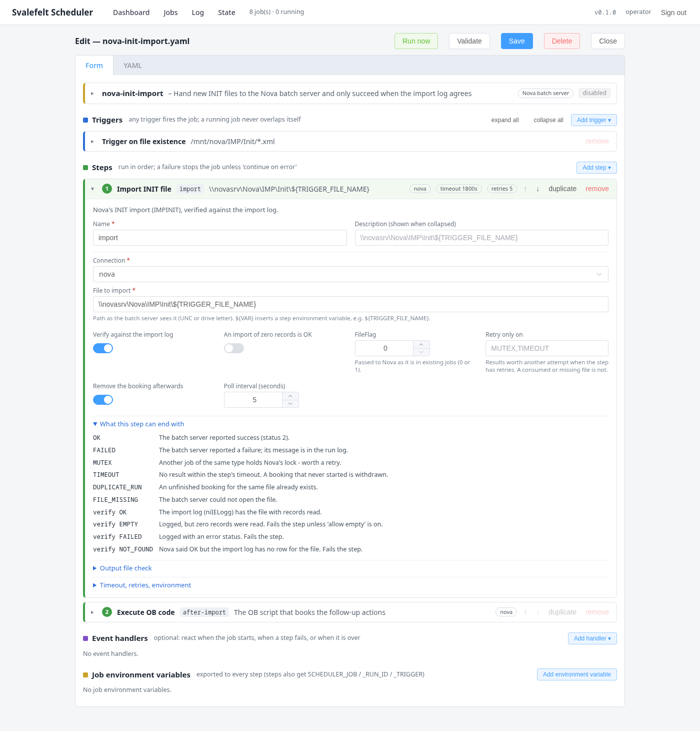Expand the Execute OB code step
Screen dimensions: 700x731
coord(92,612)
